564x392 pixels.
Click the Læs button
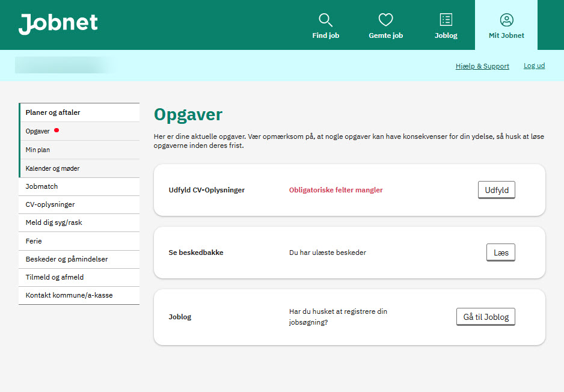(x=501, y=253)
